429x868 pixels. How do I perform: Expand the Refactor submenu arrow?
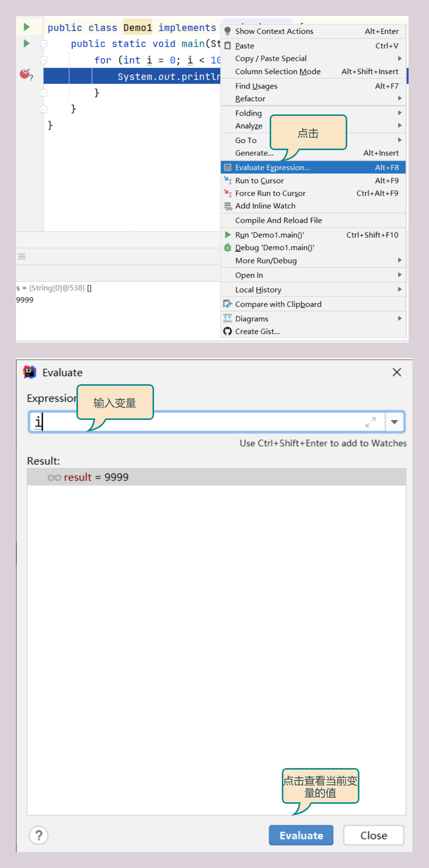[400, 98]
